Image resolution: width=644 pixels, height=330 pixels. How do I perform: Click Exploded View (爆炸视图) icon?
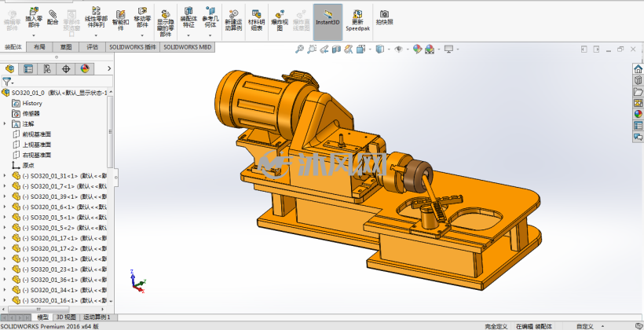pyautogui.click(x=280, y=20)
